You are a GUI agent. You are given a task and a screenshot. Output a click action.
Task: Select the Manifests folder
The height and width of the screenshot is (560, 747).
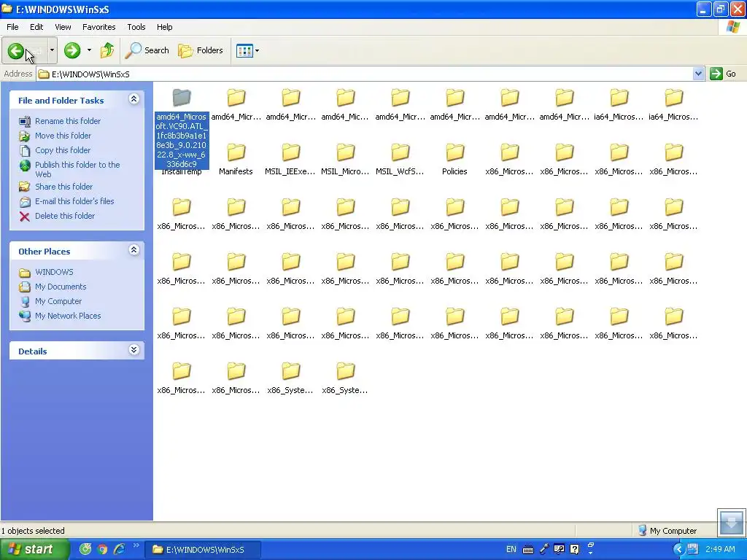236,160
